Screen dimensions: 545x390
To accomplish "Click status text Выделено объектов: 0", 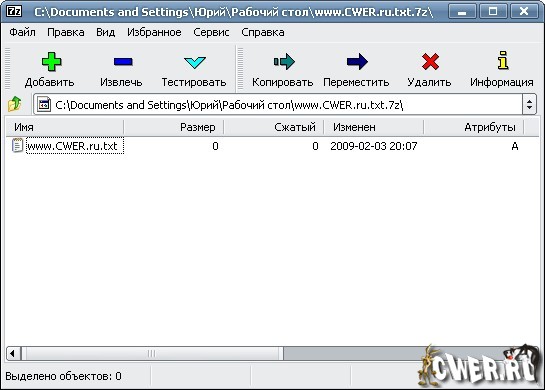I will pos(64,376).
